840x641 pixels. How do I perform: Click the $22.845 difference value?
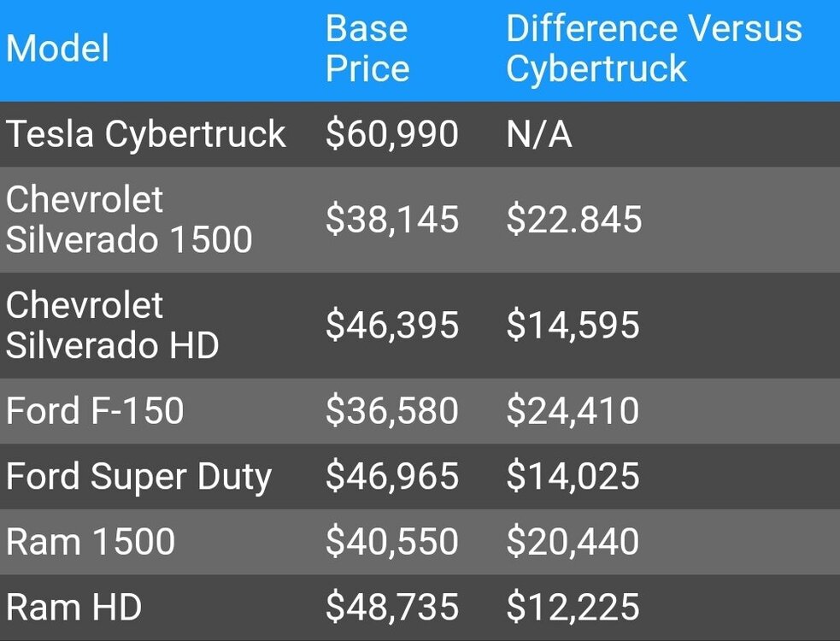573,220
